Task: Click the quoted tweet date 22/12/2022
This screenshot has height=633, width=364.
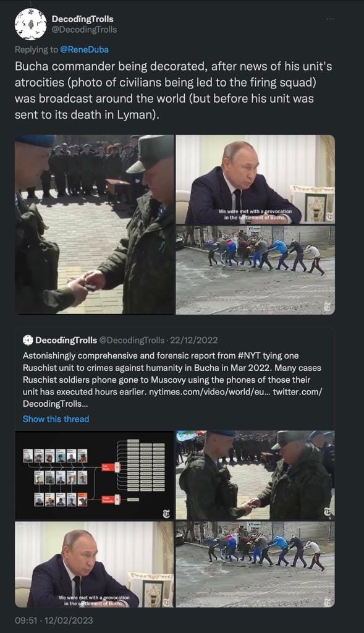Action: (193, 341)
